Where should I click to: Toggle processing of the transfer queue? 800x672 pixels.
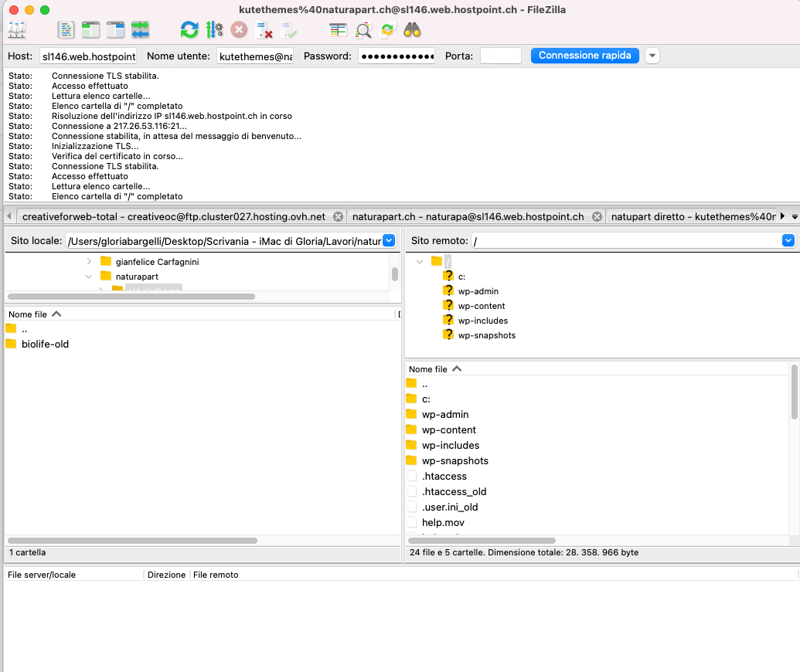(x=214, y=30)
